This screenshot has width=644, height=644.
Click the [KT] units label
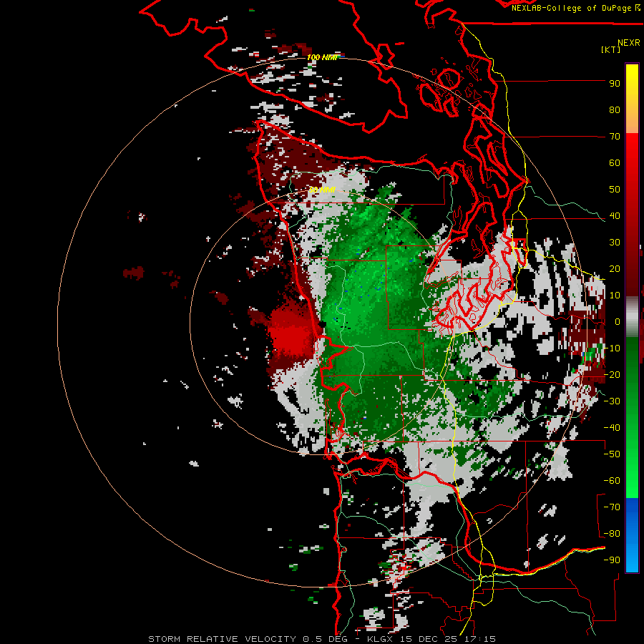point(611,49)
